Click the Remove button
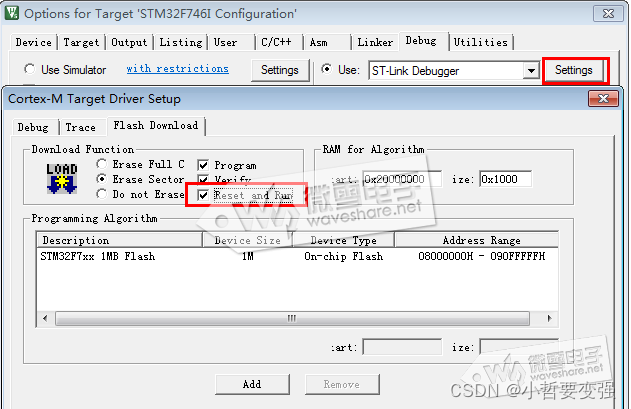Viewport: 631px width, 409px height. [x=342, y=384]
